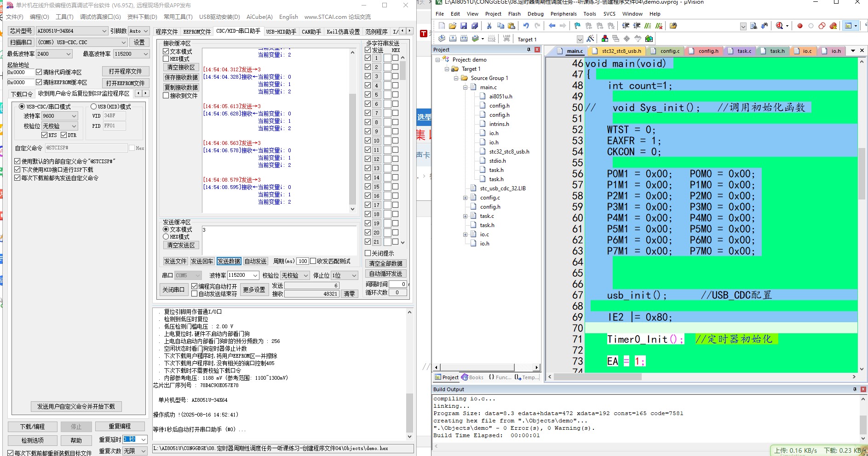Viewport: 868px width, 456px height.
Task: Click the Unindent selection icon
Action: (x=637, y=26)
